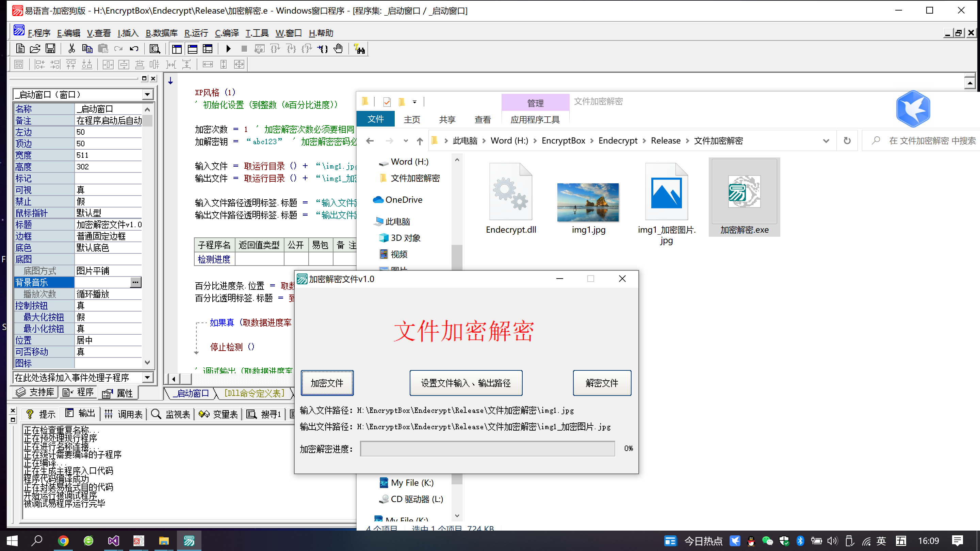Viewport: 980px width, 551px height.
Task: Switch to Explorer 查看 ribbon tab
Action: pos(483,120)
